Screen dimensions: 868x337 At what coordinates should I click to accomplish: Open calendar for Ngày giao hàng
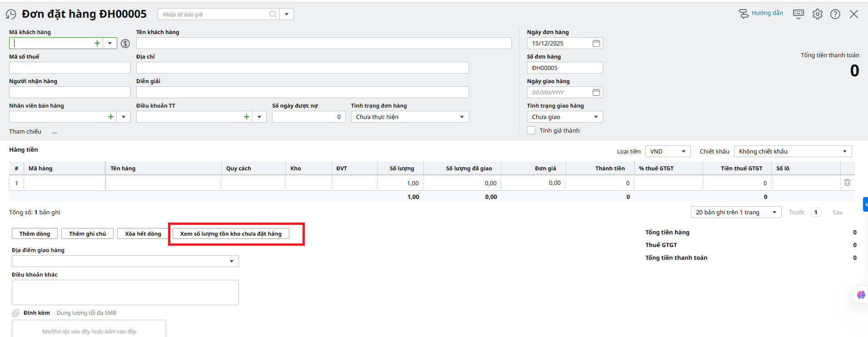596,92
